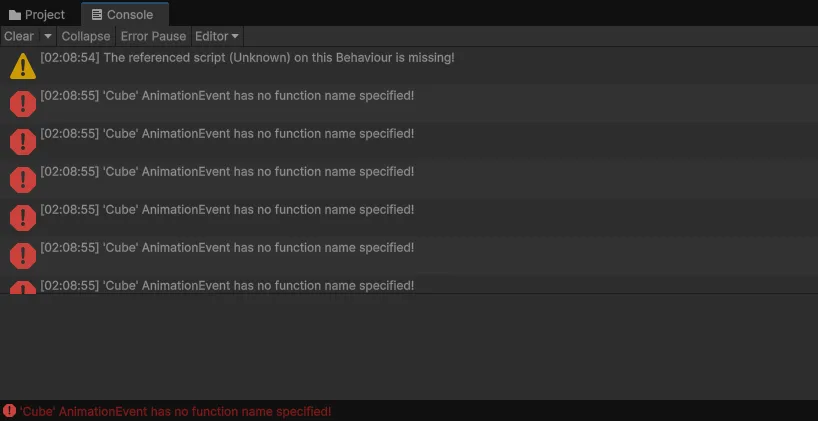This screenshot has width=818, height=421.
Task: Click the yellow warning icon in the log
Action: pos(22,66)
